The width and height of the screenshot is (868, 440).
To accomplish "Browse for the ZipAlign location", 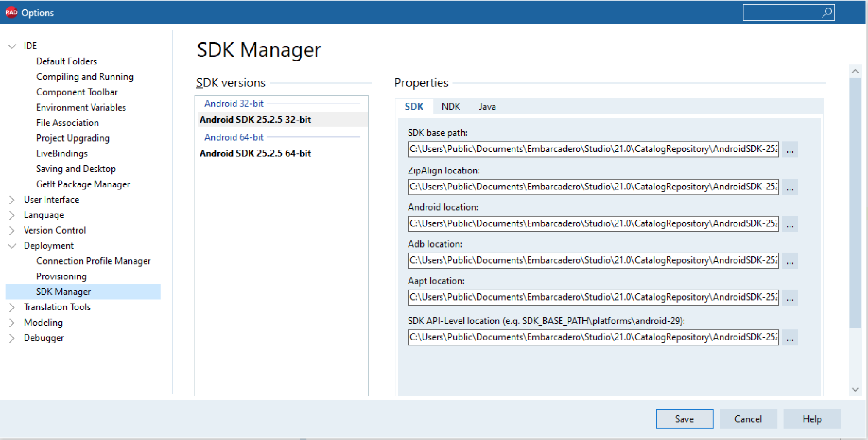I will pos(790,187).
